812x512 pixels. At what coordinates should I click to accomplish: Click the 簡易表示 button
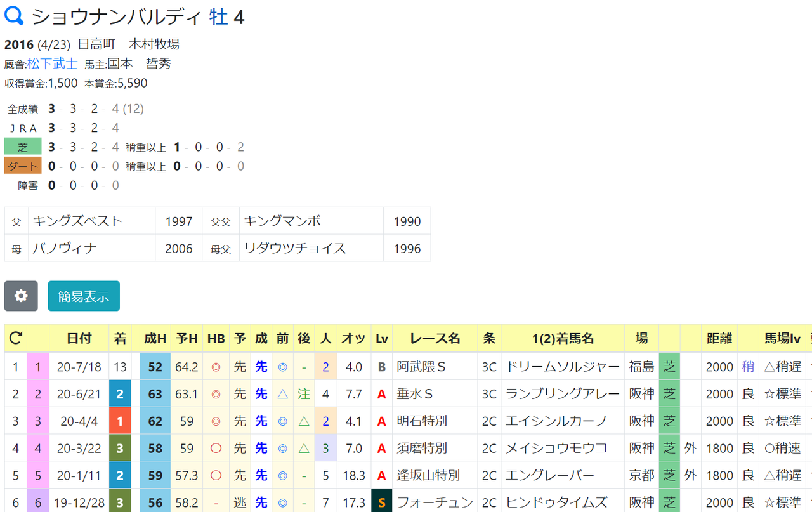[84, 296]
